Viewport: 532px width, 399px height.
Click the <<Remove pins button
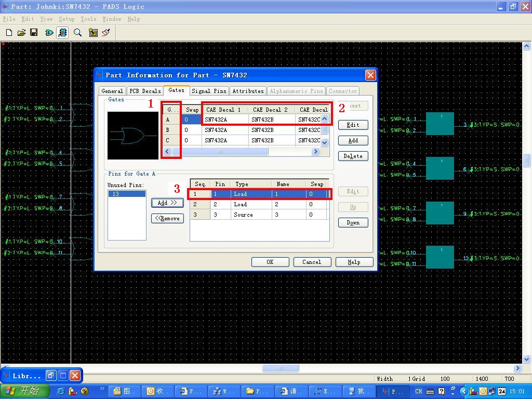(x=167, y=219)
